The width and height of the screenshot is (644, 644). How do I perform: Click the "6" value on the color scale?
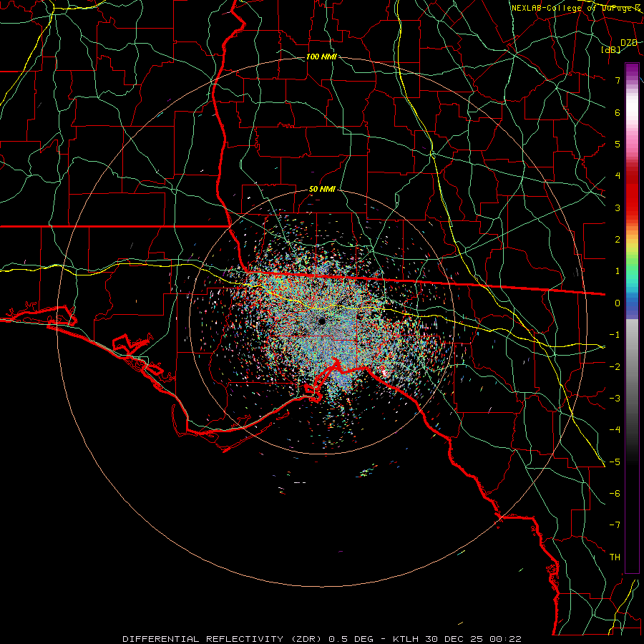[x=618, y=112]
